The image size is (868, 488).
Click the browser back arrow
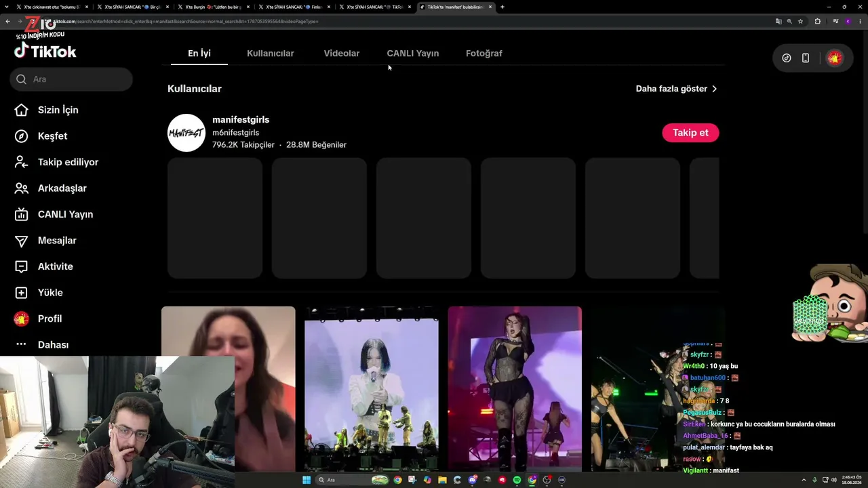click(x=7, y=22)
